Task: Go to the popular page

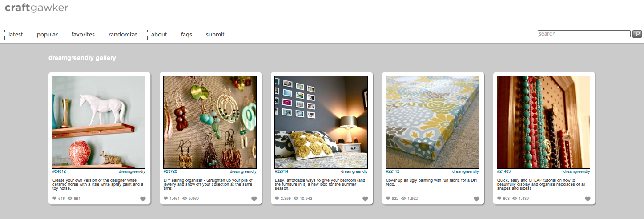Action: pyautogui.click(x=47, y=34)
